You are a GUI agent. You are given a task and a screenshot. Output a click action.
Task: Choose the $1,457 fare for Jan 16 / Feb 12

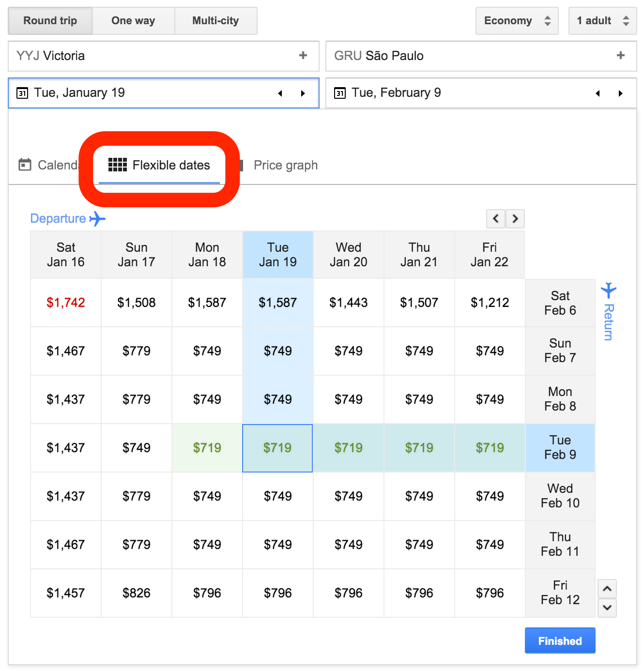pyautogui.click(x=66, y=593)
